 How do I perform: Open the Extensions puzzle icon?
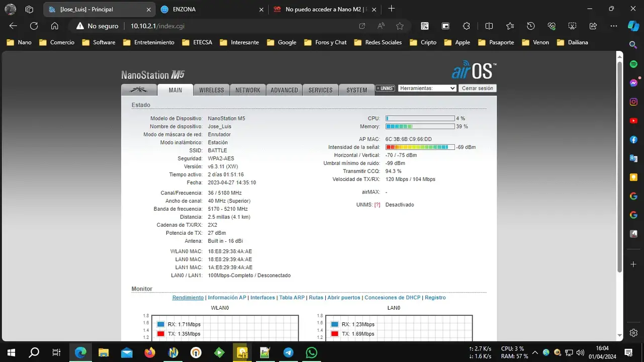click(x=467, y=26)
